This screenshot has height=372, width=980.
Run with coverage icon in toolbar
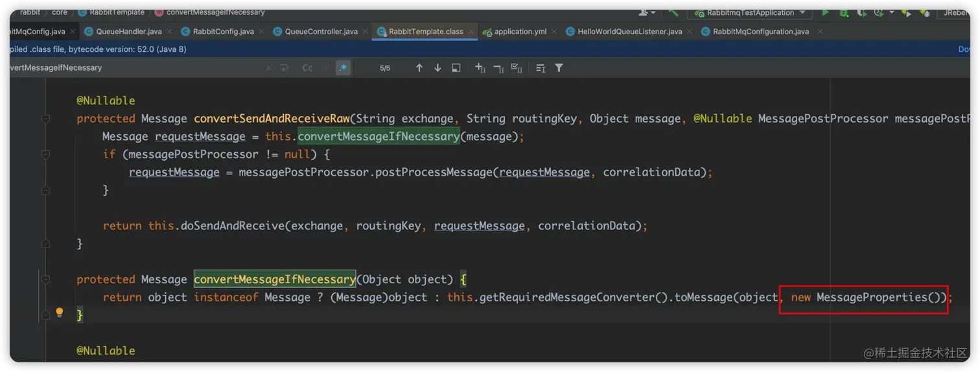861,12
